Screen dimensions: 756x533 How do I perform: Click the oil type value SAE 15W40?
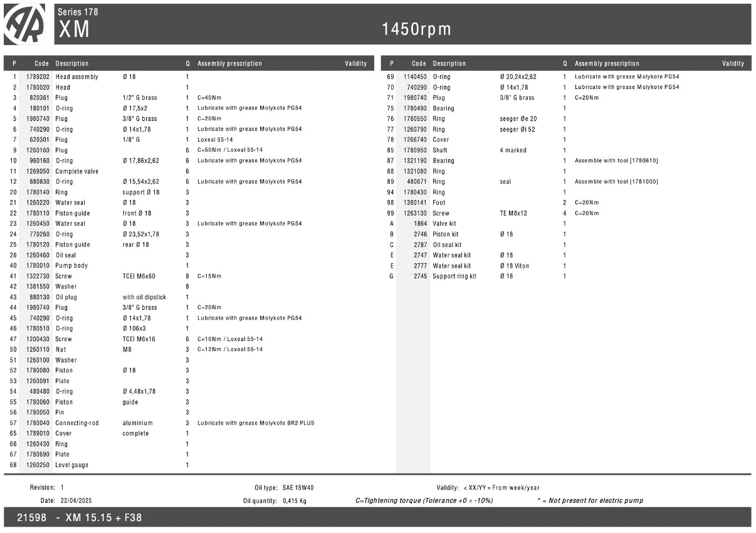[298, 488]
